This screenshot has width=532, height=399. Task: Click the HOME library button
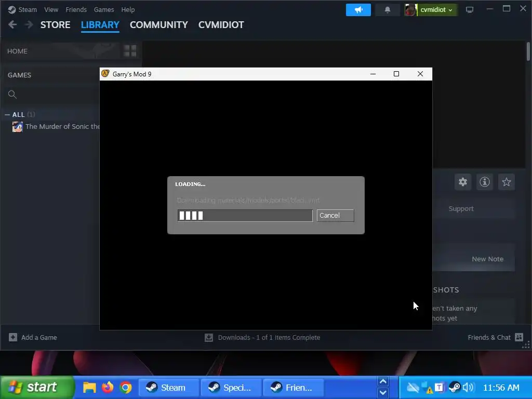click(17, 51)
